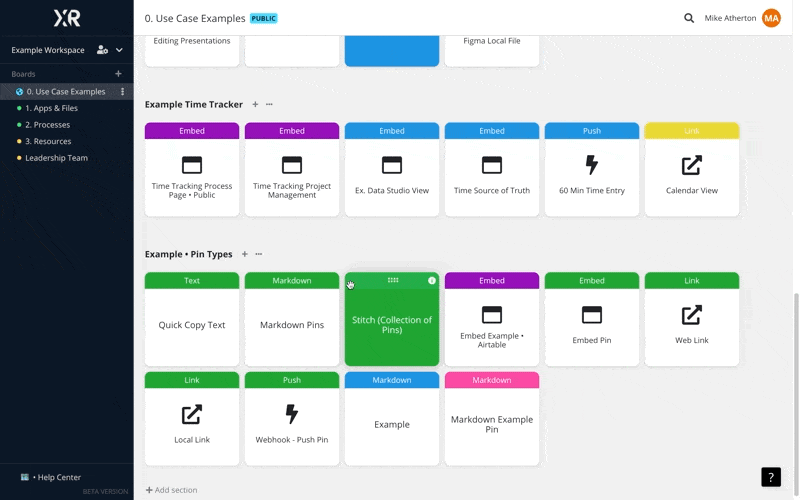Open the 1. Apps & Files board
800x500 pixels.
[52, 108]
